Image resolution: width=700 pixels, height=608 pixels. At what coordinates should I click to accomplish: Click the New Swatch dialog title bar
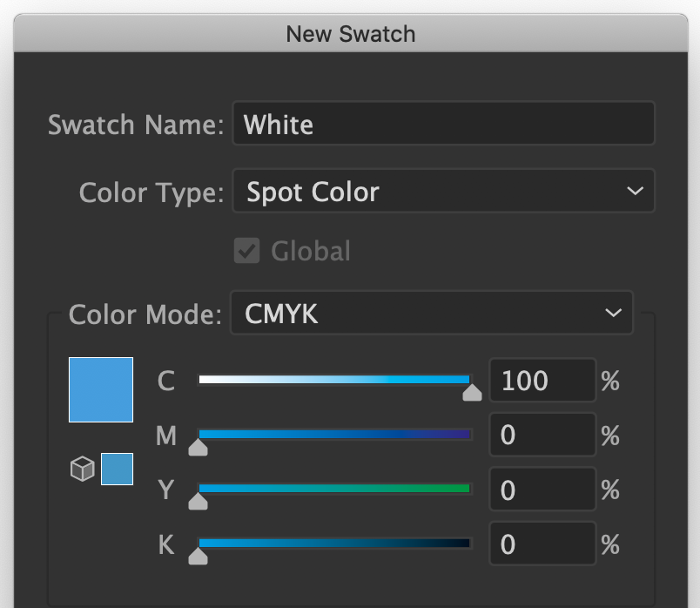click(x=350, y=34)
